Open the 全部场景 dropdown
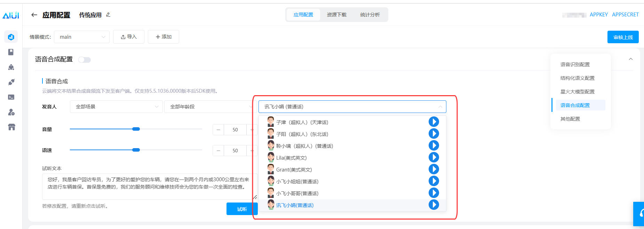This screenshot has width=644, height=229. [116, 107]
